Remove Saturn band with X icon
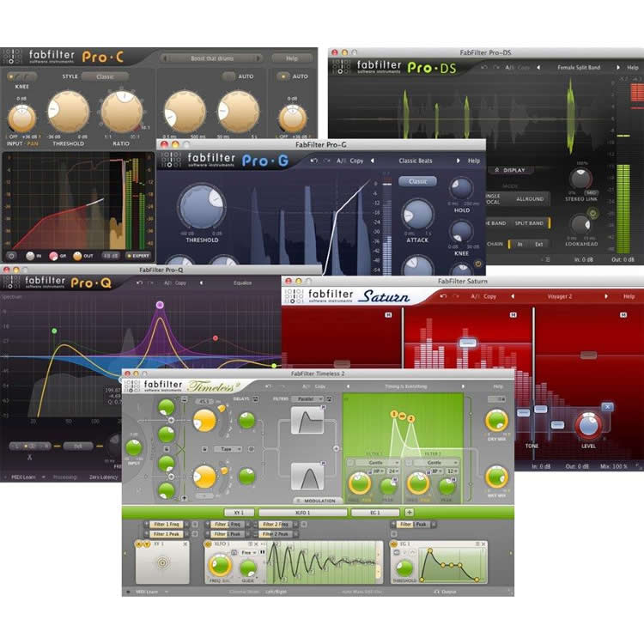Screen dimensions: 644x644 click(x=607, y=407)
